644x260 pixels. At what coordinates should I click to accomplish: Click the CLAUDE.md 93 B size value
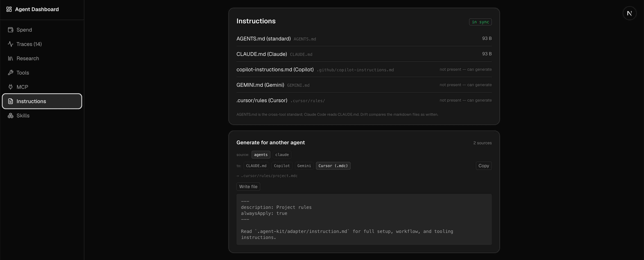click(487, 54)
